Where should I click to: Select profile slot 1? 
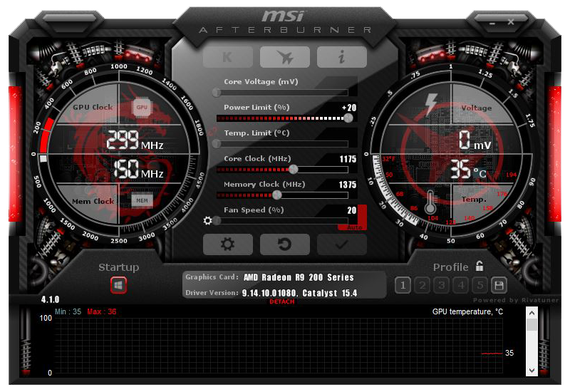(x=403, y=286)
